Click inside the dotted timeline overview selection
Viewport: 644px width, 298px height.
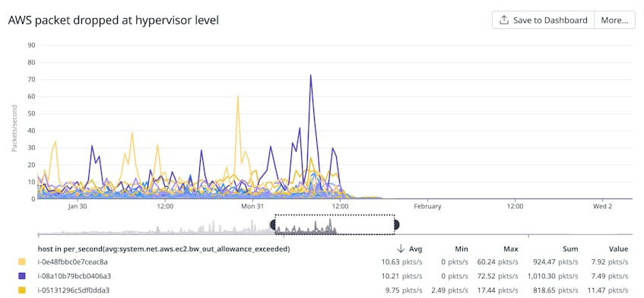(x=335, y=224)
